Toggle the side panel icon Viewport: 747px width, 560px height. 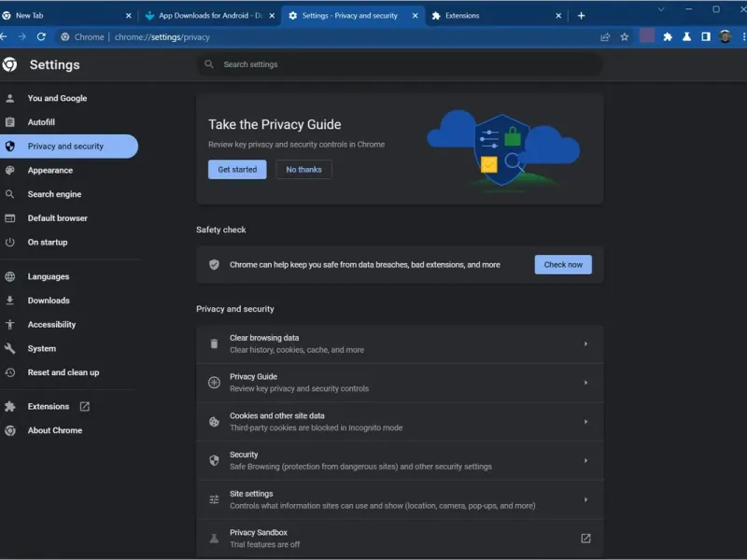[706, 36]
